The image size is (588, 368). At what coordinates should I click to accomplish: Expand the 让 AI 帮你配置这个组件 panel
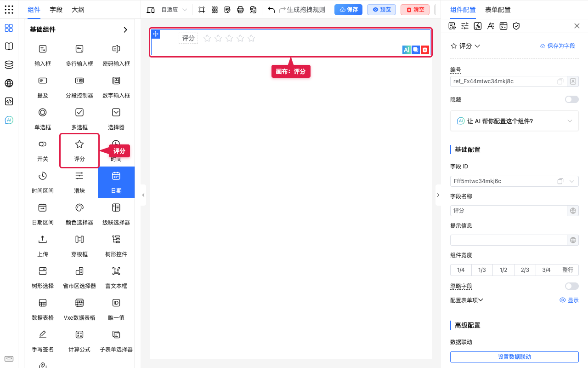coord(514,121)
